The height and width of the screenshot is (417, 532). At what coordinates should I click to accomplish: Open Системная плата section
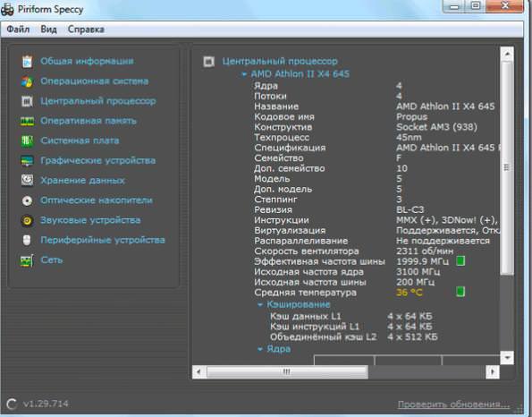[x=80, y=140]
